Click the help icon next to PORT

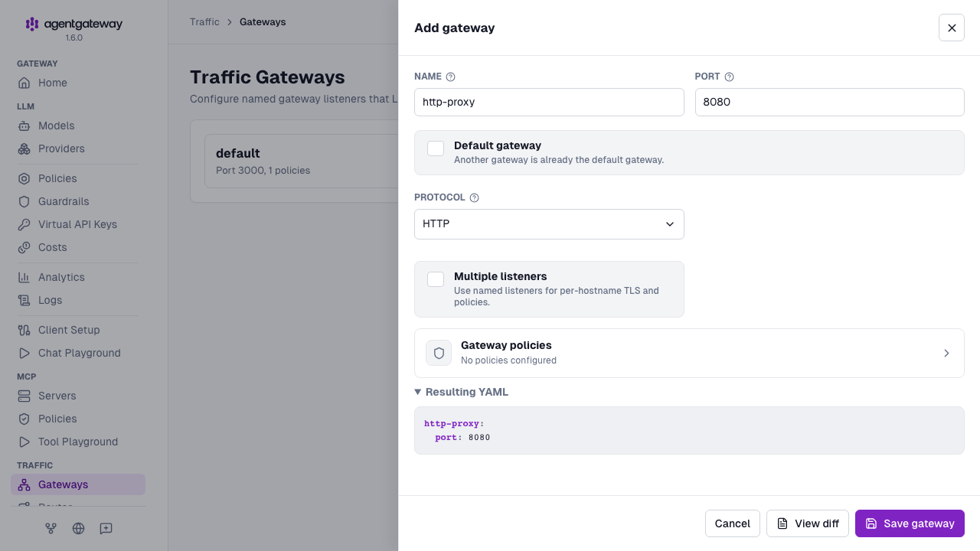pyautogui.click(x=730, y=77)
